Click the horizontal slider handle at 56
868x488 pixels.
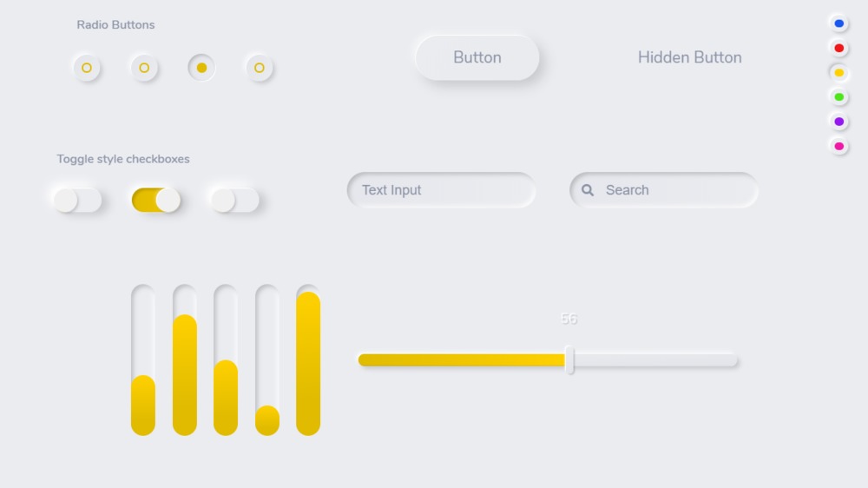click(569, 359)
